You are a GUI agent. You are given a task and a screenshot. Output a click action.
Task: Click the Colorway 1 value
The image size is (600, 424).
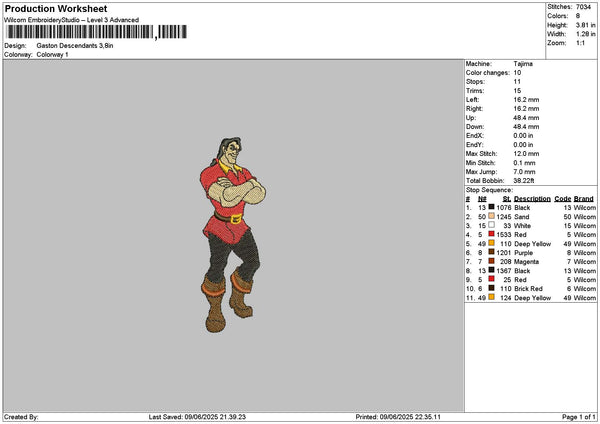[x=52, y=55]
